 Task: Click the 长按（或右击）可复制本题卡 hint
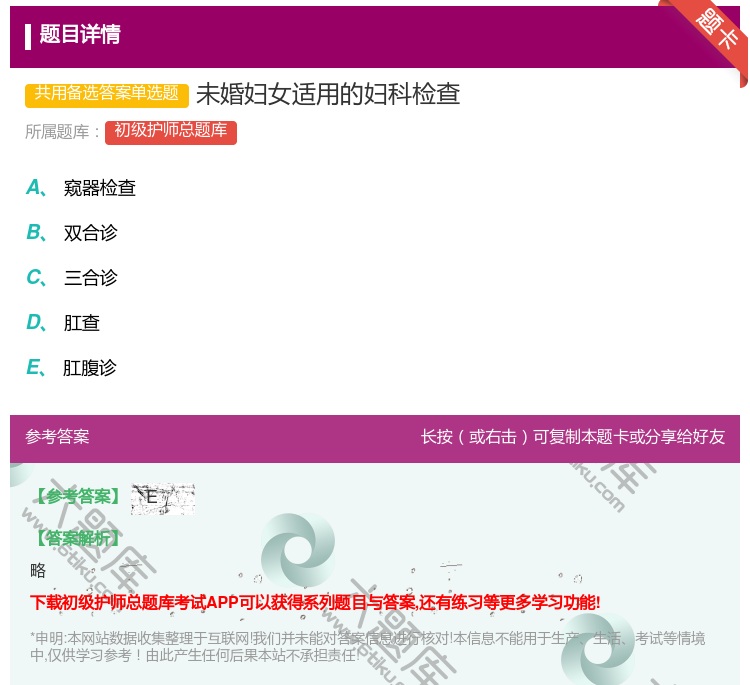pos(573,437)
